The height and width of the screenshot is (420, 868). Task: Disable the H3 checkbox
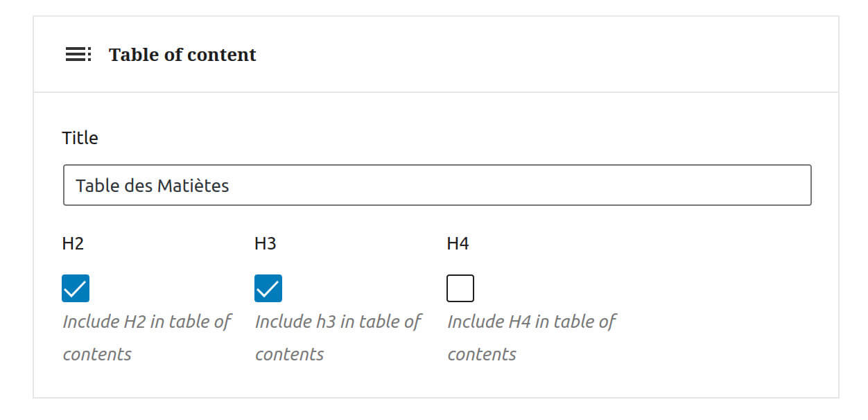pos(268,288)
